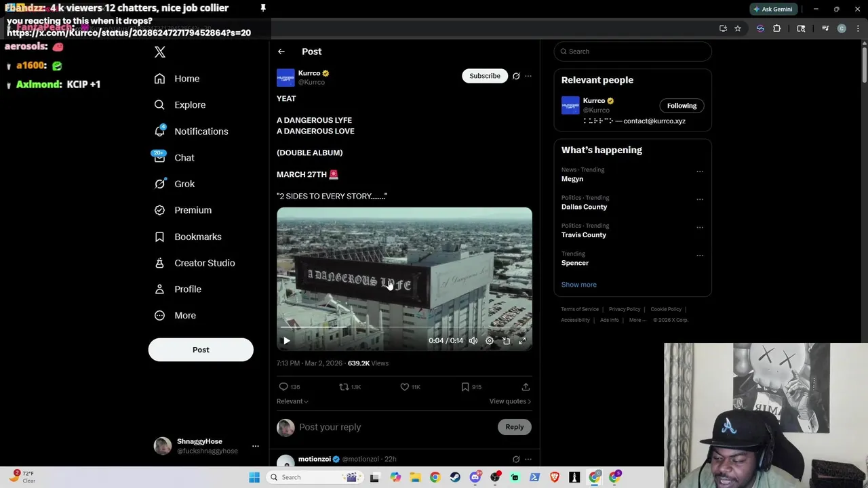Share the post via the share icon

pos(526,387)
